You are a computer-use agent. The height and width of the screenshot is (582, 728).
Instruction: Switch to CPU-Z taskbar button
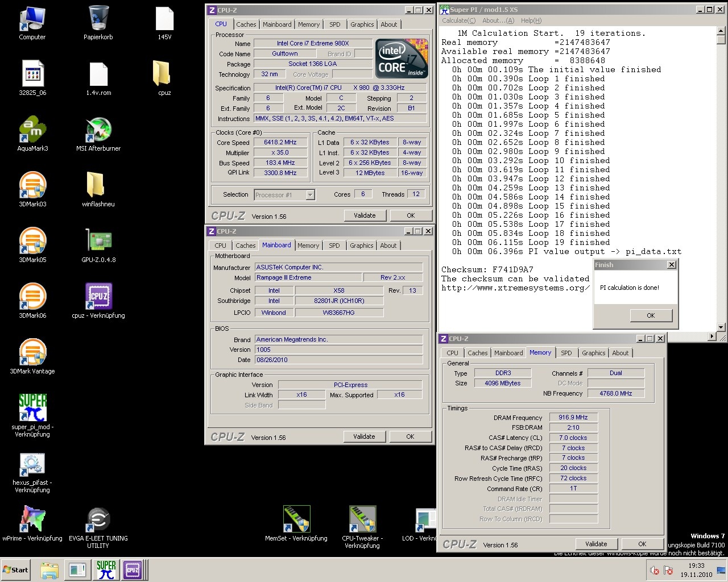click(x=133, y=570)
